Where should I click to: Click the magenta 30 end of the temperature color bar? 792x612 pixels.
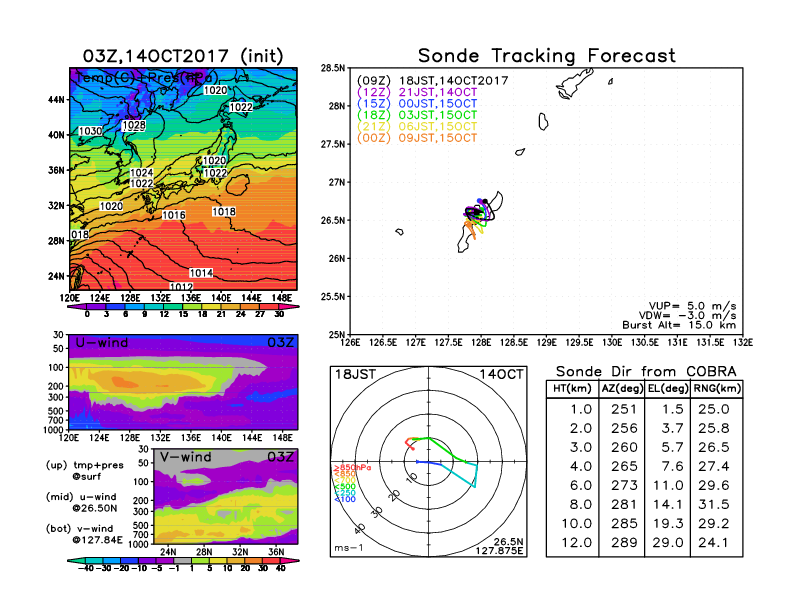pos(289,307)
